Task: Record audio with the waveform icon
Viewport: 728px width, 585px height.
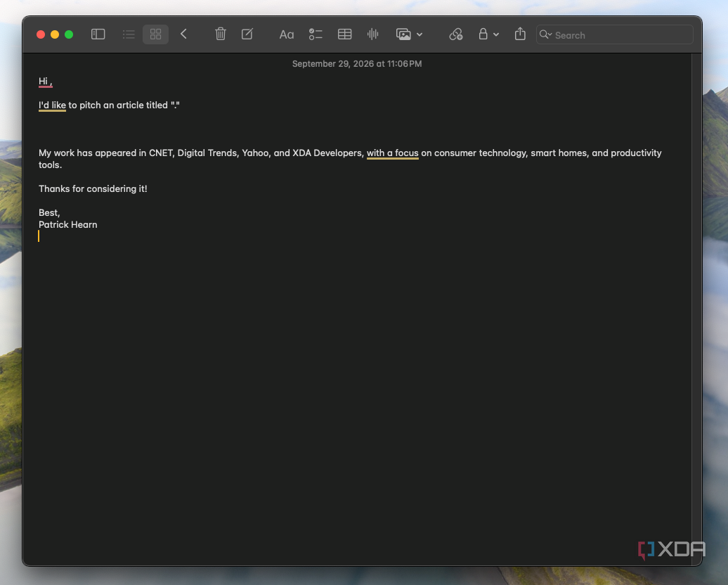Action: pos(373,34)
